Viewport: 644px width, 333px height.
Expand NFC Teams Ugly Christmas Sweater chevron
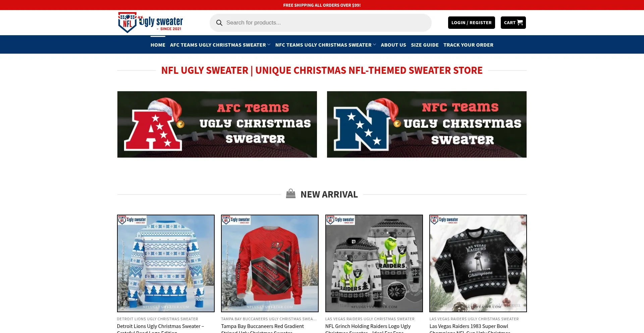pyautogui.click(x=375, y=45)
